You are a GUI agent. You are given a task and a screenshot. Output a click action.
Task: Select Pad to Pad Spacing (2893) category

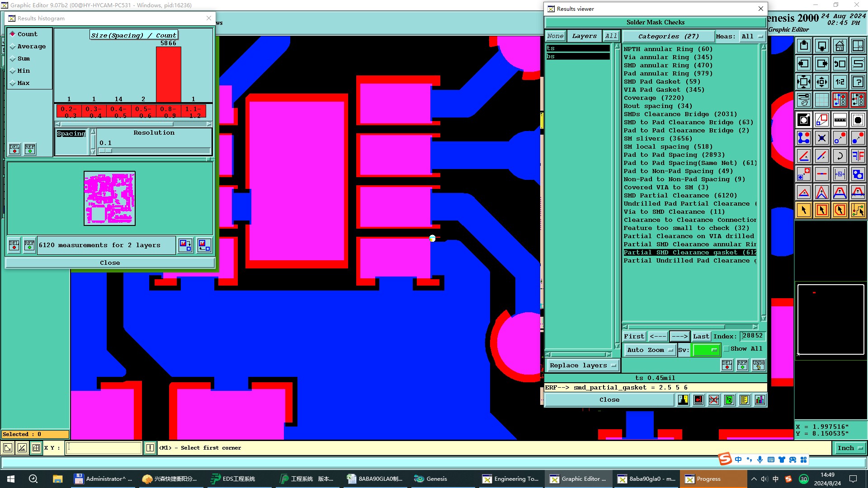pyautogui.click(x=674, y=155)
